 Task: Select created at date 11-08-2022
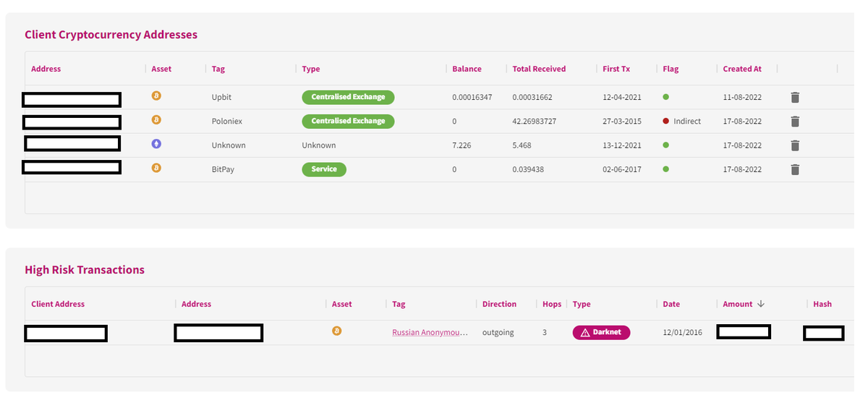click(x=742, y=97)
